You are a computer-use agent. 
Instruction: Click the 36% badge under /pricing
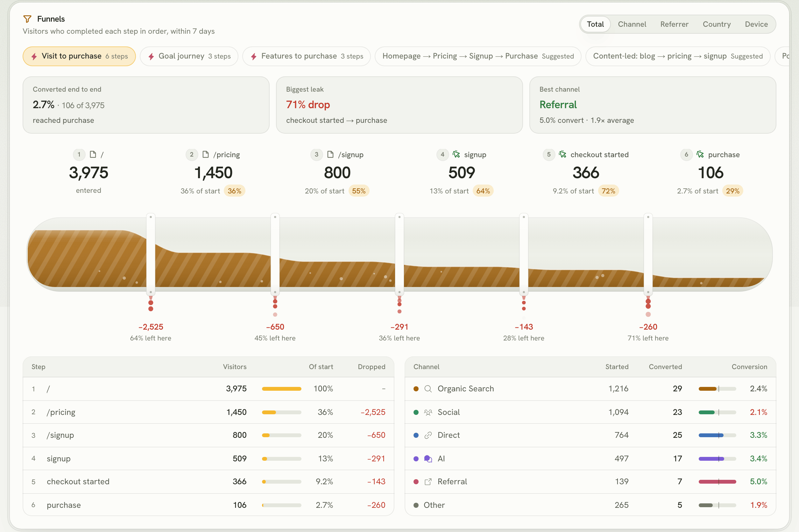pos(234,191)
